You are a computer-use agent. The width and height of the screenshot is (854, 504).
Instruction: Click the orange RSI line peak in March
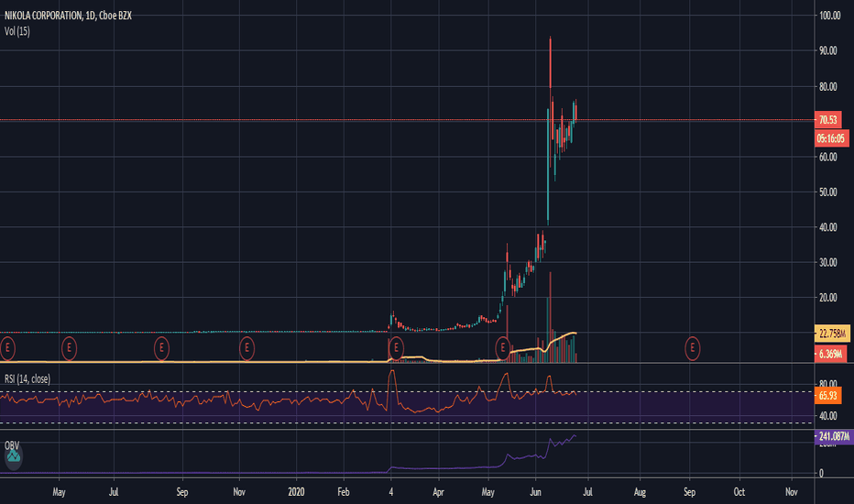391,373
